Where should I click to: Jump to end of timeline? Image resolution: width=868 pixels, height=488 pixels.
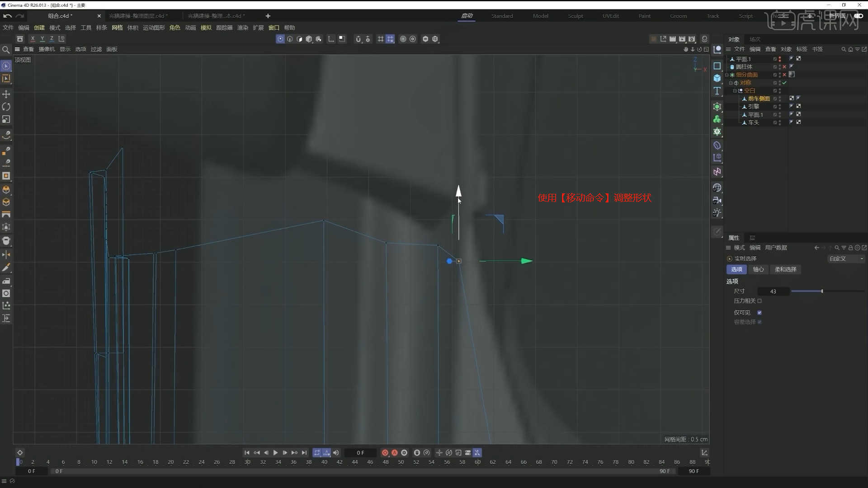(x=304, y=453)
